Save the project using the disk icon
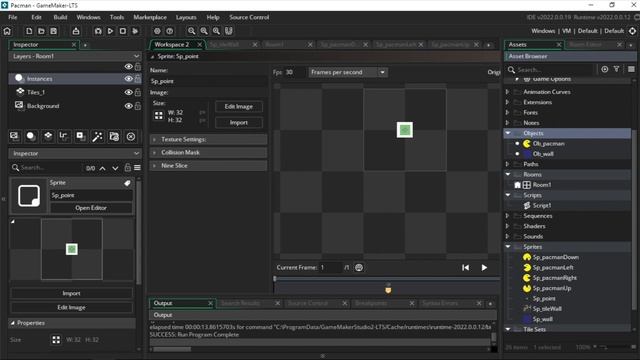Viewport: 640px width, 360px height. [x=53, y=31]
